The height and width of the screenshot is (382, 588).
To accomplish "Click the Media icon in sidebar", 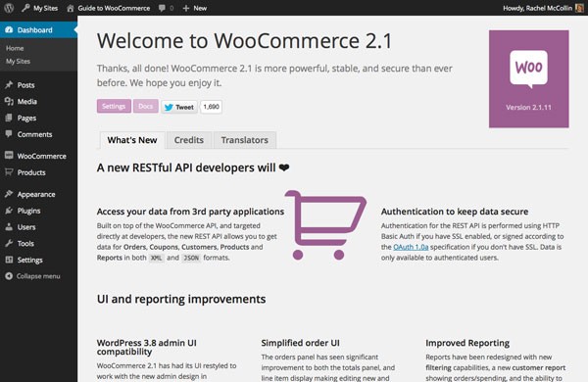I will (9, 102).
